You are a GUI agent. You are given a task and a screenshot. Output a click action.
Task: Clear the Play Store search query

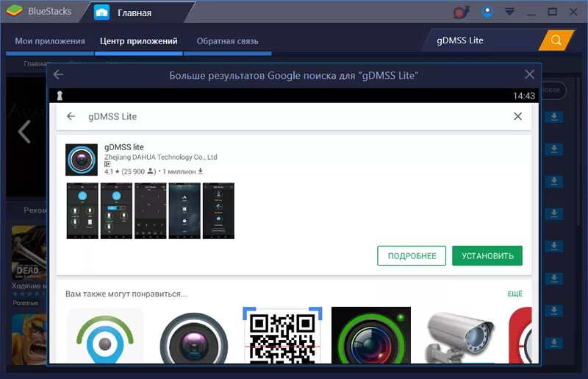click(x=517, y=116)
